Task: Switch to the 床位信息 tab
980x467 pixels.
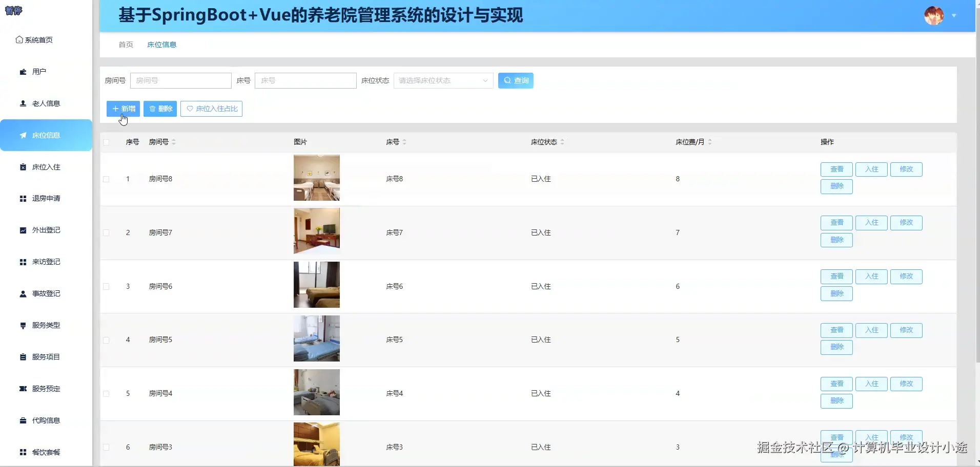Action: coord(161,45)
